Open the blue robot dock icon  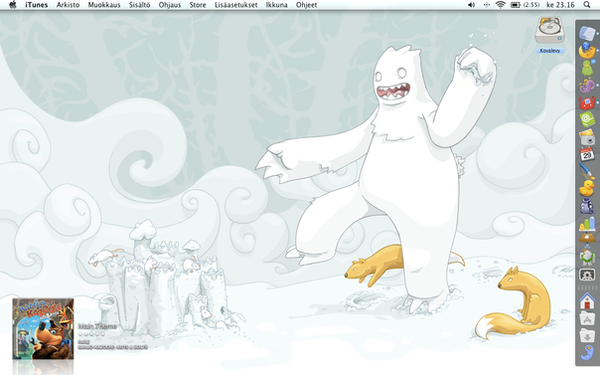tap(587, 206)
